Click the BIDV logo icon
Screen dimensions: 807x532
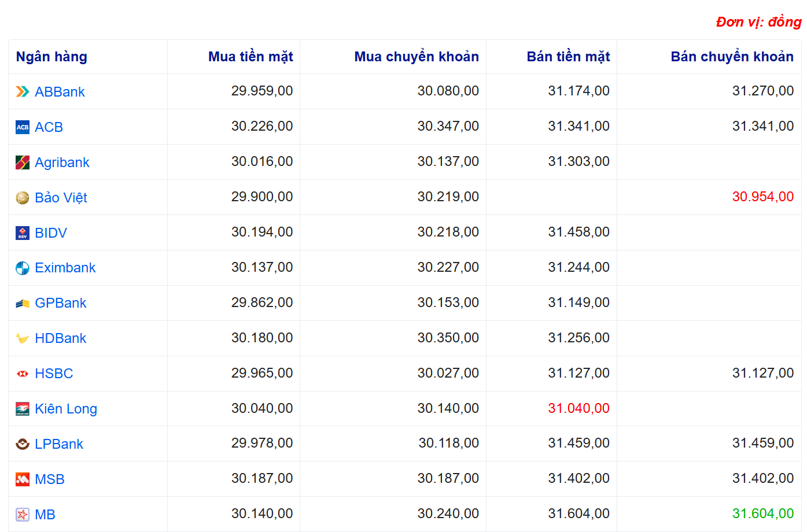[x=22, y=233]
